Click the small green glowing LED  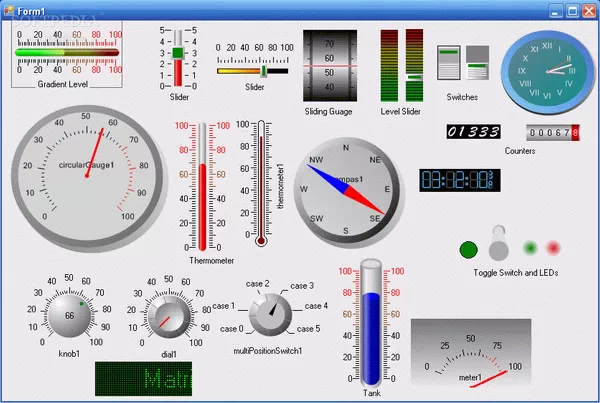point(530,248)
